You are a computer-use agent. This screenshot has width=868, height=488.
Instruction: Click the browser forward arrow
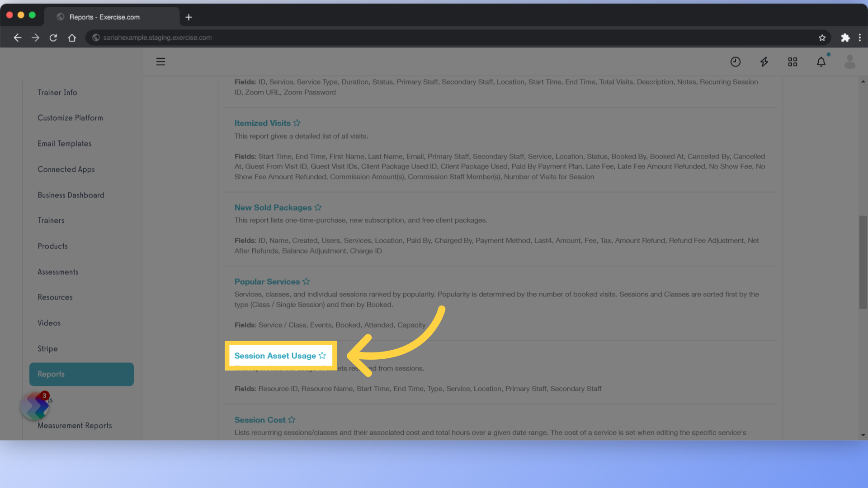[x=35, y=38]
